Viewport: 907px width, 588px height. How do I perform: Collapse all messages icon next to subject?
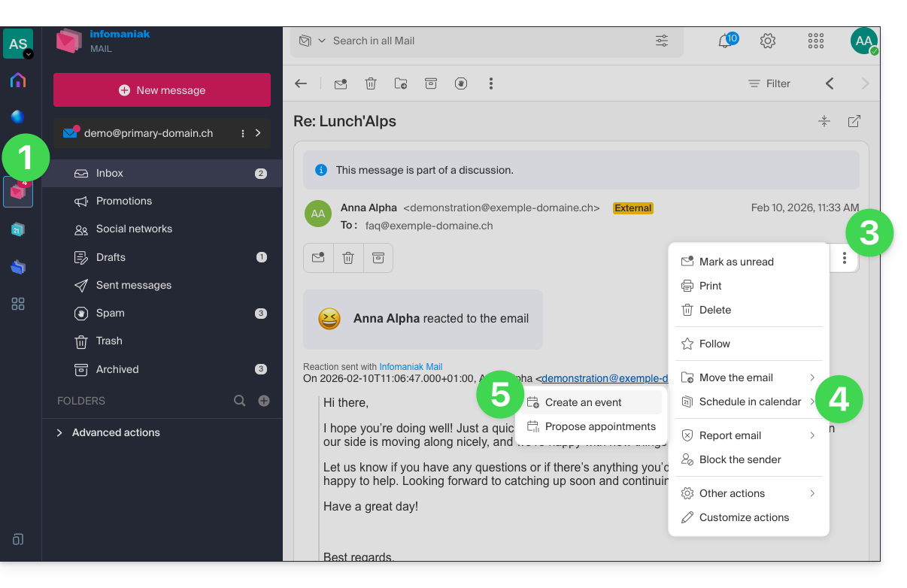click(824, 121)
